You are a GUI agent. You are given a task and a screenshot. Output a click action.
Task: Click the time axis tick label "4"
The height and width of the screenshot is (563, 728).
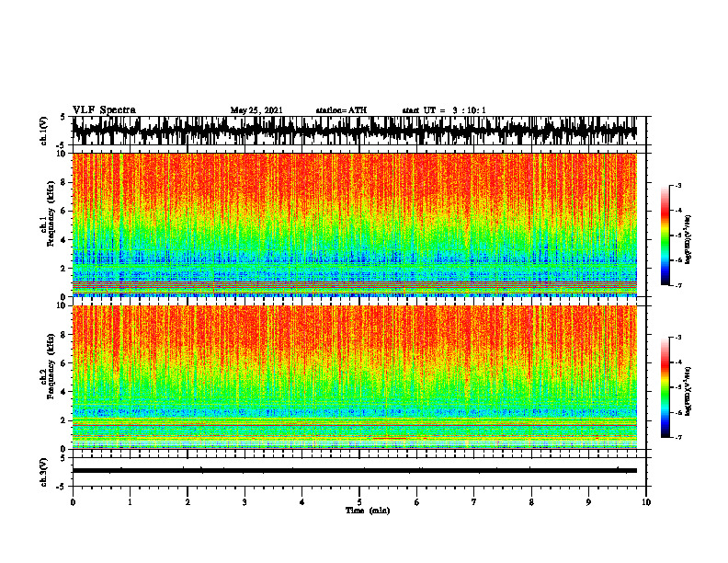[302, 502]
